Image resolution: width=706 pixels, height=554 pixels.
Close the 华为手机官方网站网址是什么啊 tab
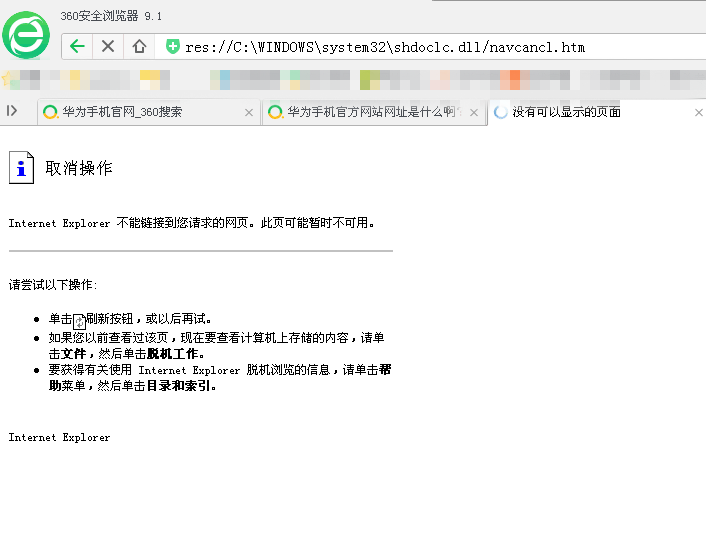(474, 113)
